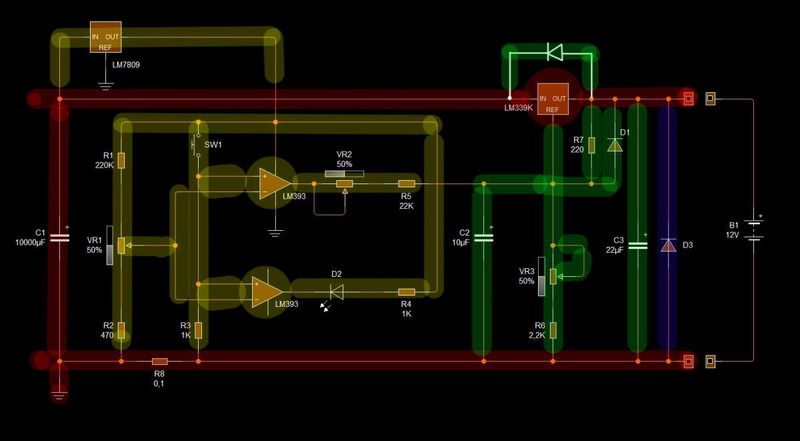
Task: Click the ground symbol below LM7809
Action: 105,85
